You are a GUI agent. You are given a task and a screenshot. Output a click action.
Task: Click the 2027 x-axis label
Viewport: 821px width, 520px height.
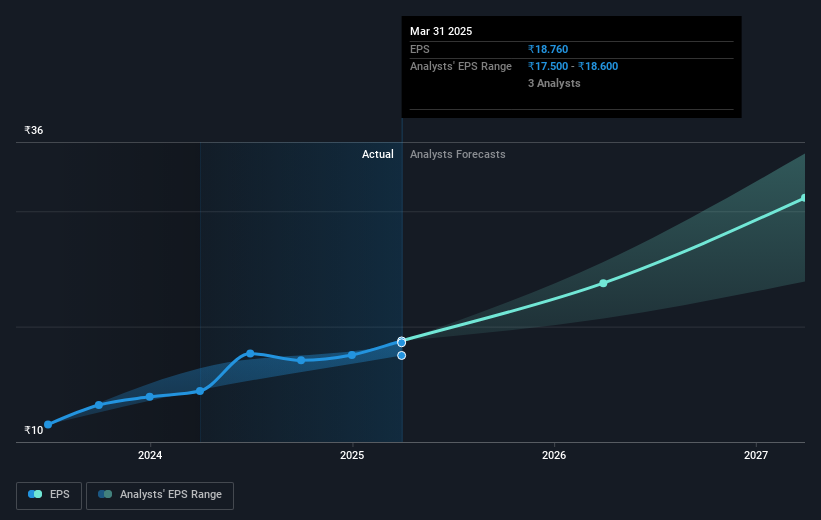pyautogui.click(x=756, y=455)
